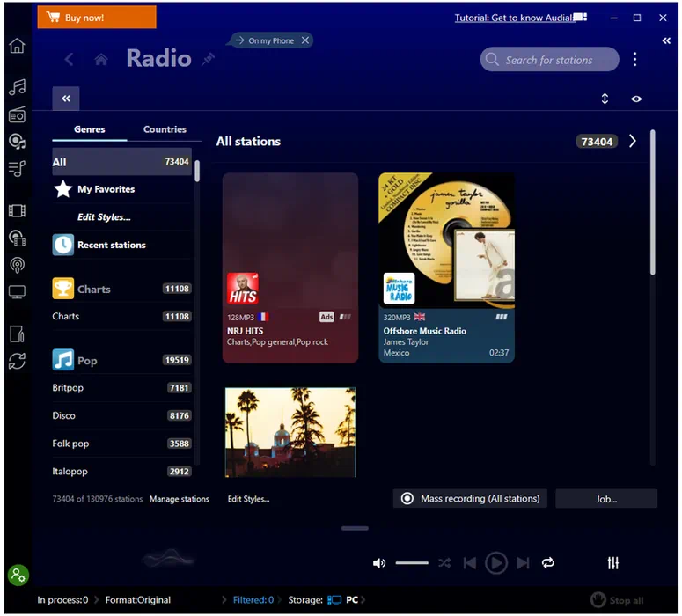Click the home icon beside Radio title
Viewport: 682px width, 616px height.
click(x=101, y=59)
